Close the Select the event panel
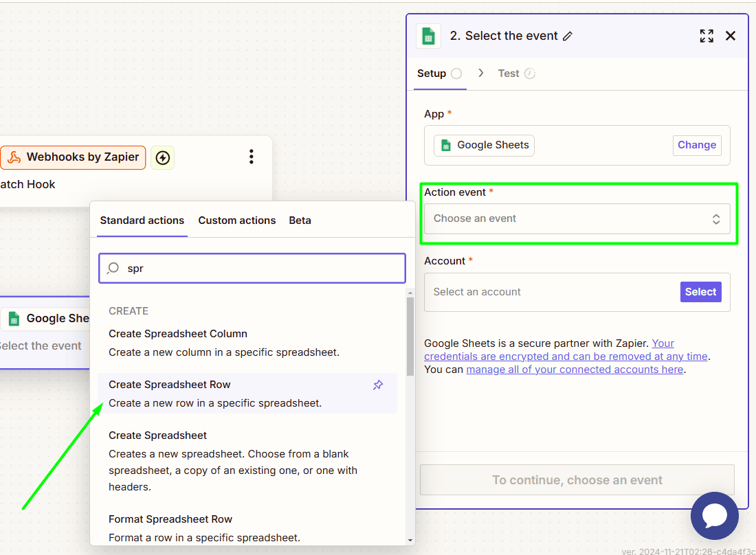The width and height of the screenshot is (756, 555). click(731, 36)
